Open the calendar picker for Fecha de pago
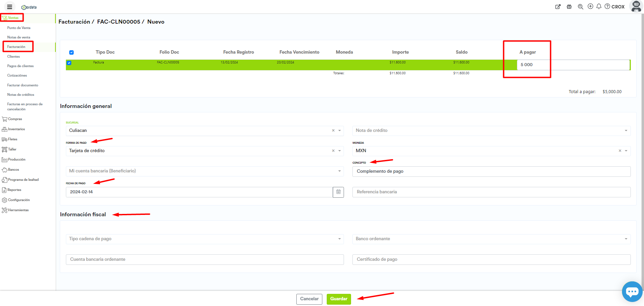 338,192
